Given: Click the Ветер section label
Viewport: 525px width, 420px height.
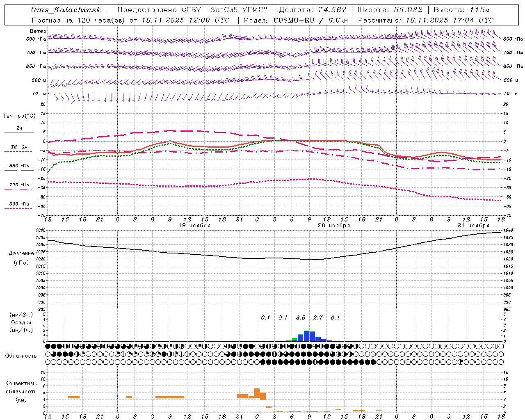Looking at the screenshot, I should 38,31.
